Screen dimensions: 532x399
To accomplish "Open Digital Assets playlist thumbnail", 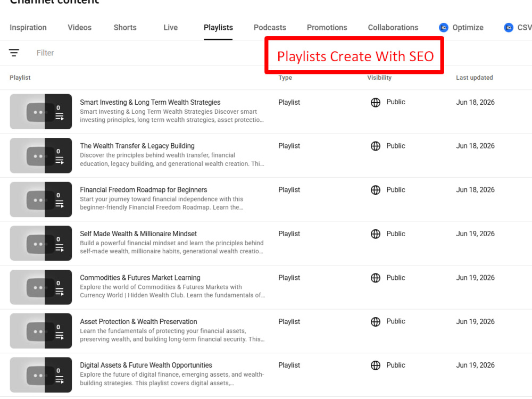I will tap(41, 375).
